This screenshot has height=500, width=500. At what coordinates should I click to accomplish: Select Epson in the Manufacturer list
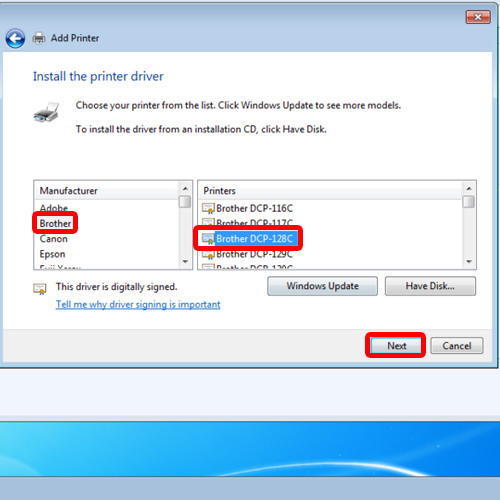[x=52, y=254]
